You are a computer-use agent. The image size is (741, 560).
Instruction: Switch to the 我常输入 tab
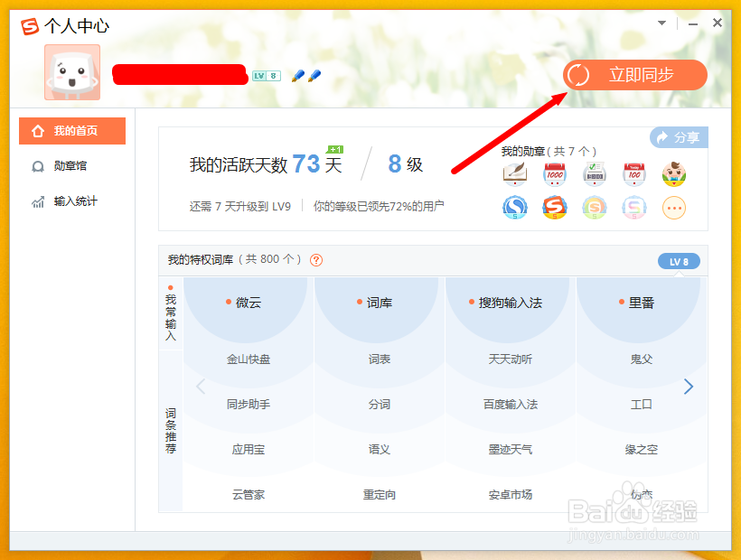pos(171,316)
